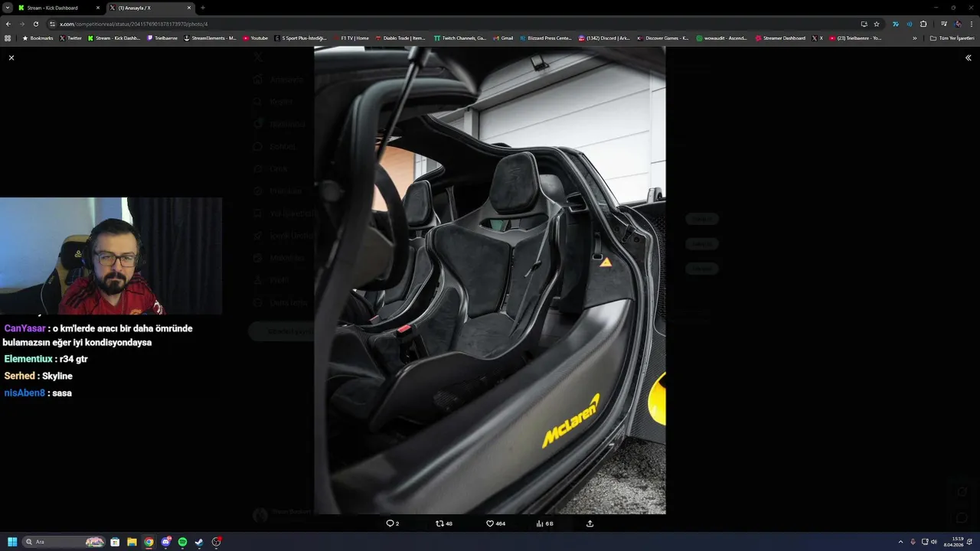This screenshot has height=551, width=980.
Task: Open the Bookmarks bookmark folder
Action: coord(38,37)
